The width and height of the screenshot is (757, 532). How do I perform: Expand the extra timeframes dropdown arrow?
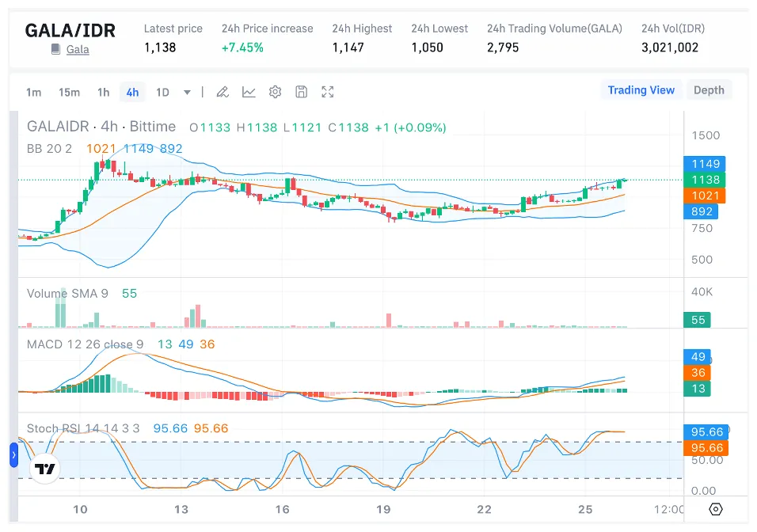click(x=186, y=92)
